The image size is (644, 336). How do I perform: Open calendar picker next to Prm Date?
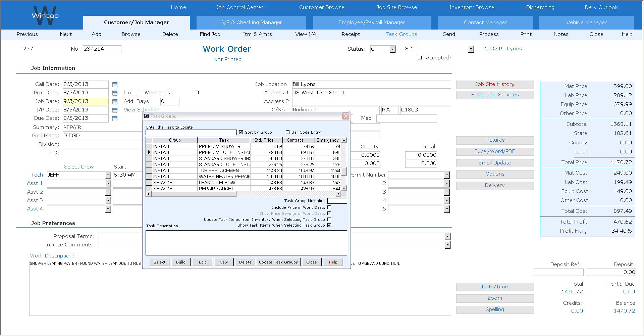pyautogui.click(x=115, y=93)
